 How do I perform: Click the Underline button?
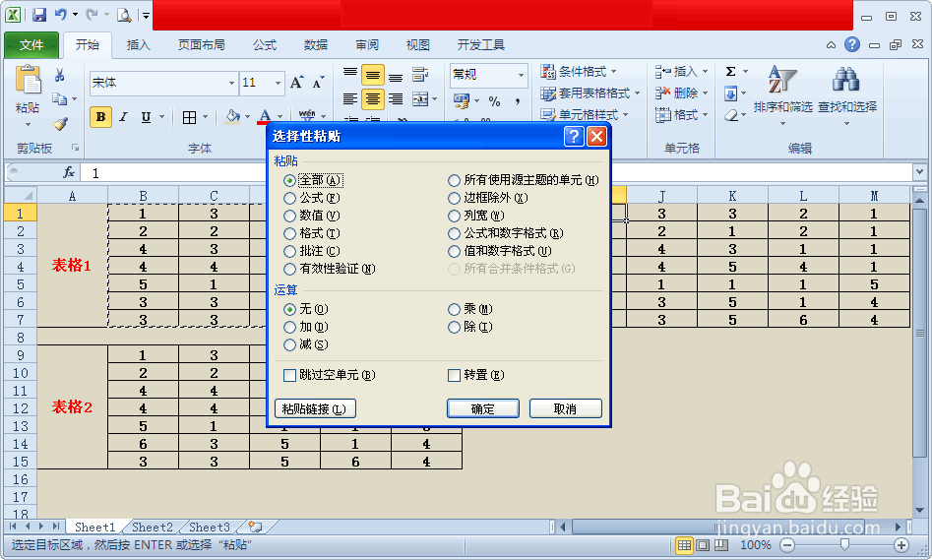point(146,117)
